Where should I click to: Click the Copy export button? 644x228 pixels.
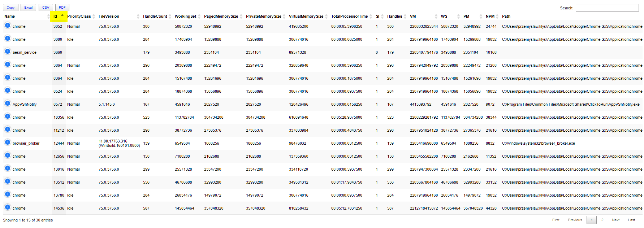point(10,8)
